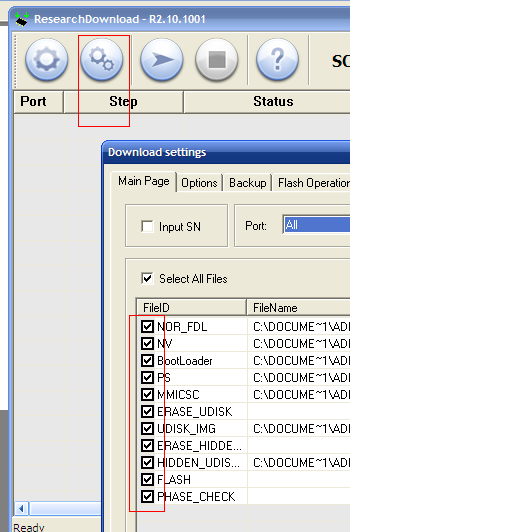This screenshot has height=532, width=512.
Task: Uncheck the PS file checkbox
Action: point(147,378)
